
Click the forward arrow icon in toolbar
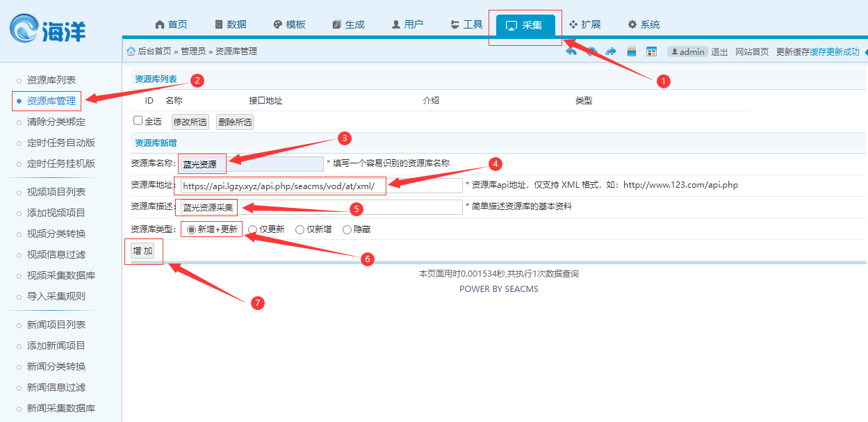click(x=611, y=51)
